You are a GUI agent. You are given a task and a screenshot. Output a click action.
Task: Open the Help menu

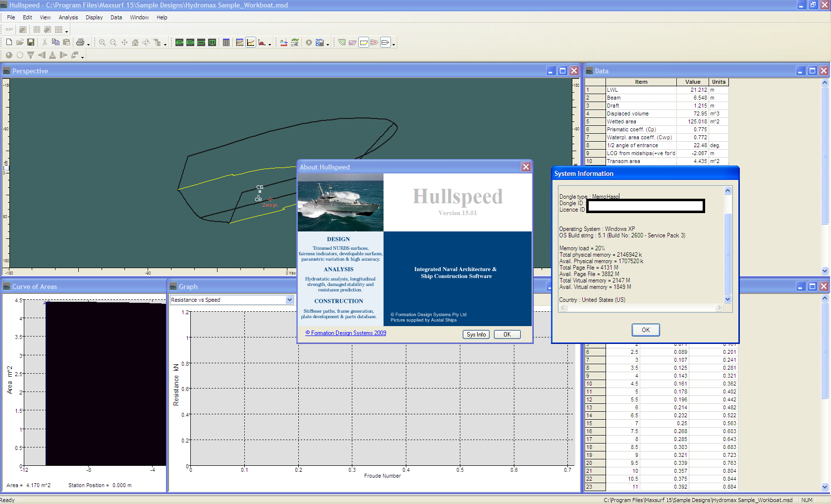click(x=162, y=17)
